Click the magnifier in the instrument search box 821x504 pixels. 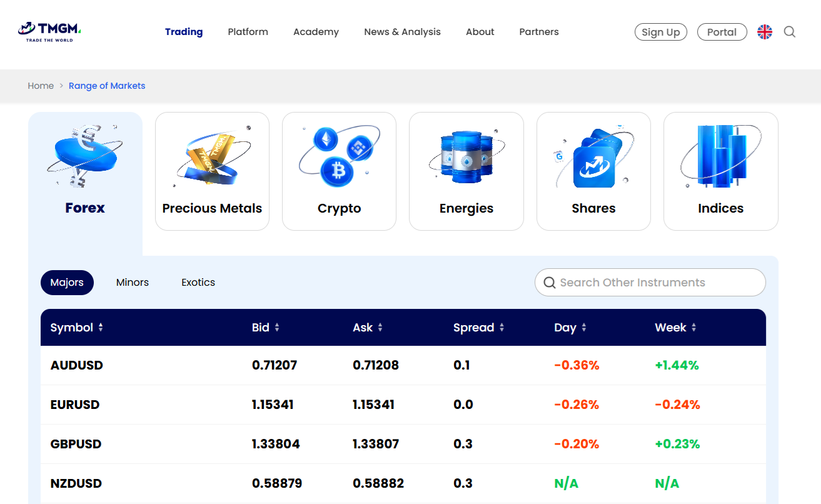pyautogui.click(x=550, y=283)
